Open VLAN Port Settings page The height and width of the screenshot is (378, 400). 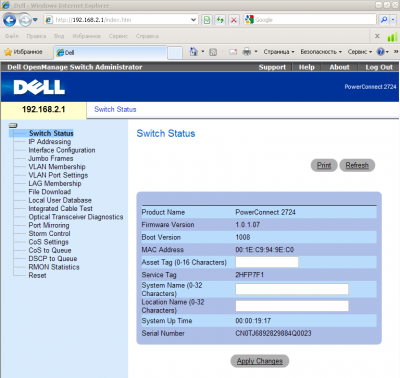tap(58, 175)
